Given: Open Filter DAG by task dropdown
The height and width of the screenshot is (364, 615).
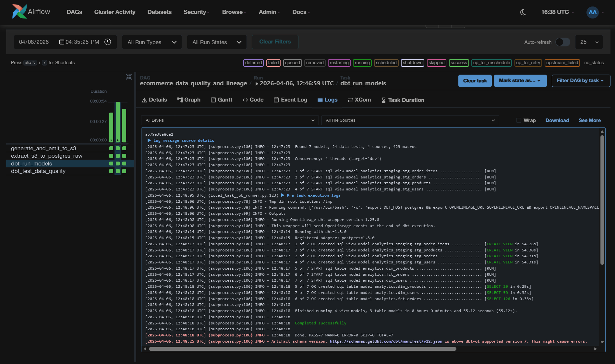Looking at the screenshot, I should pyautogui.click(x=581, y=81).
